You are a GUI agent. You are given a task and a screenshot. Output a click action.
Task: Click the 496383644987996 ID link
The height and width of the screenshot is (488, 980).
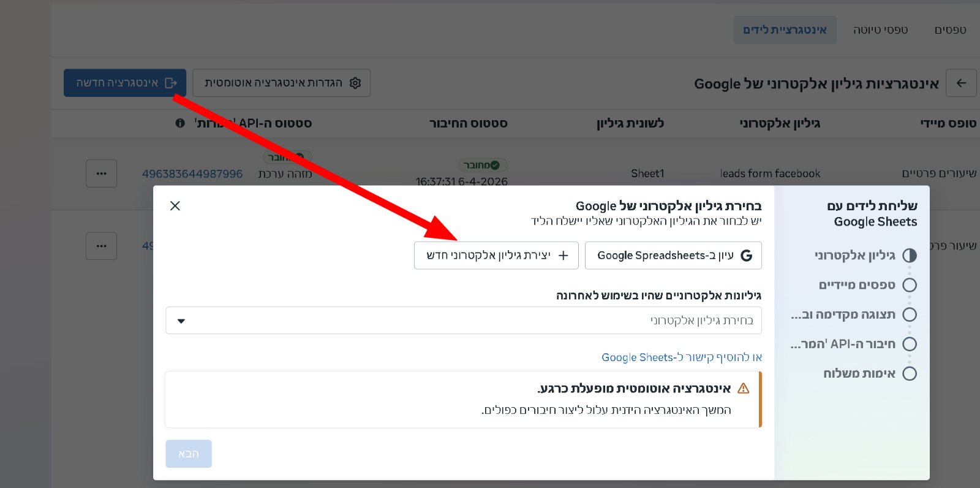[192, 174]
